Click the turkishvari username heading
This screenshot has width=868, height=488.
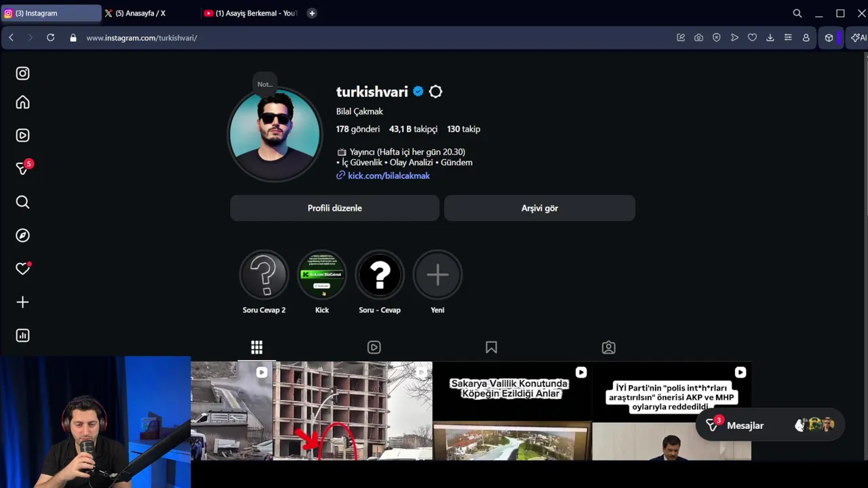(372, 91)
